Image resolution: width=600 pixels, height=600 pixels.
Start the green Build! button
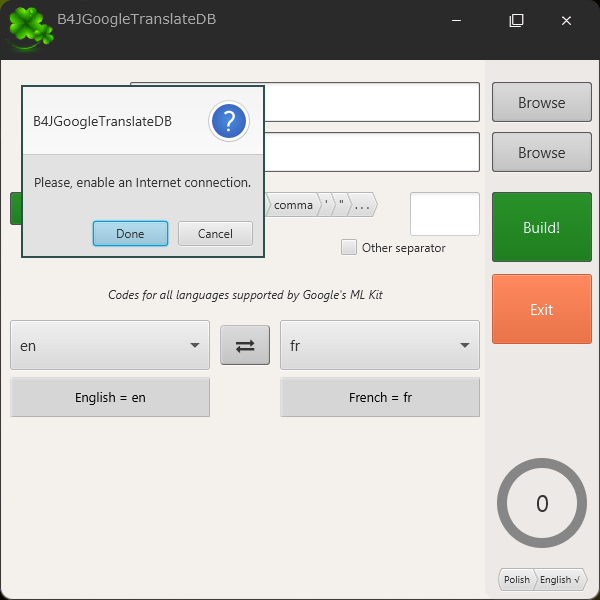coord(541,227)
